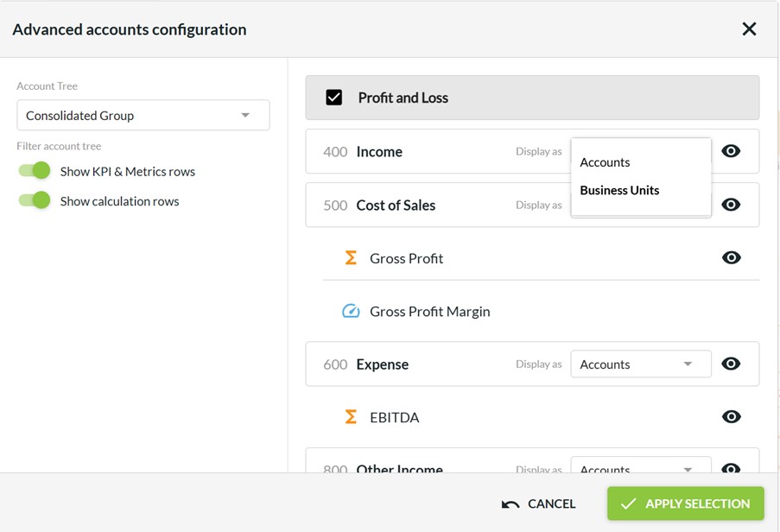The image size is (780, 532).
Task: Select the Gross Profit Margin row
Action: point(429,312)
